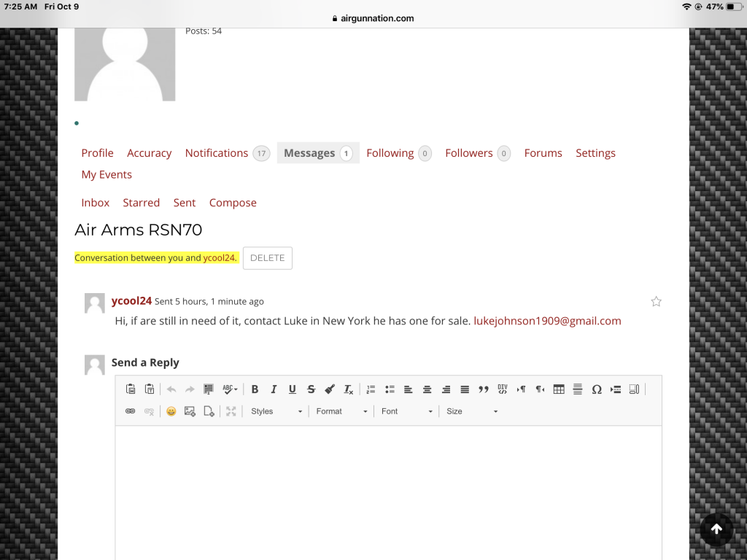Select the copy formatting paintbrush
The height and width of the screenshot is (560, 747).
pos(330,389)
